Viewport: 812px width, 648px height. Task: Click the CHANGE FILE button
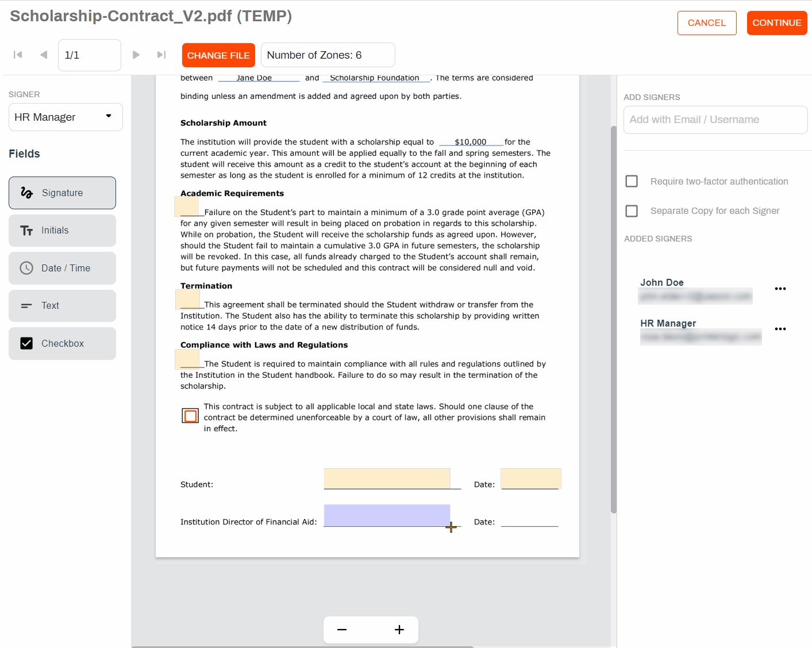tap(218, 55)
